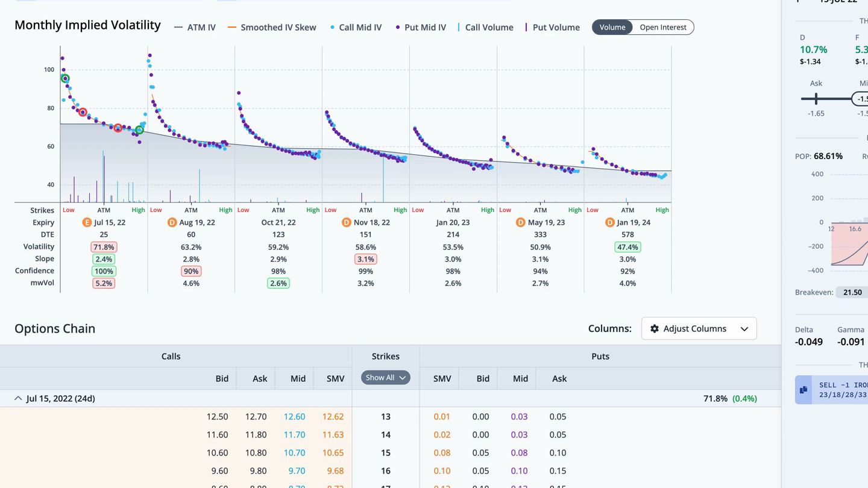Click the Breakeven value 21.50 field
The height and width of the screenshot is (488, 868).
852,292
